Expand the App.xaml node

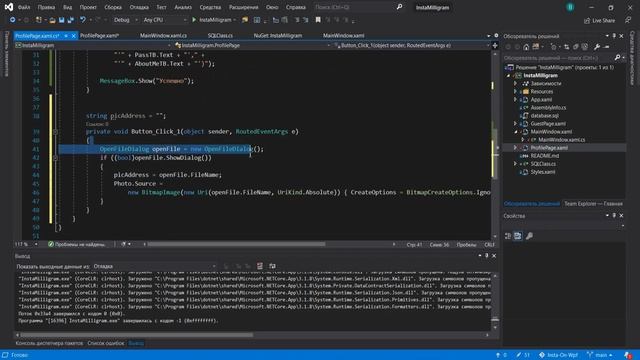point(516,99)
